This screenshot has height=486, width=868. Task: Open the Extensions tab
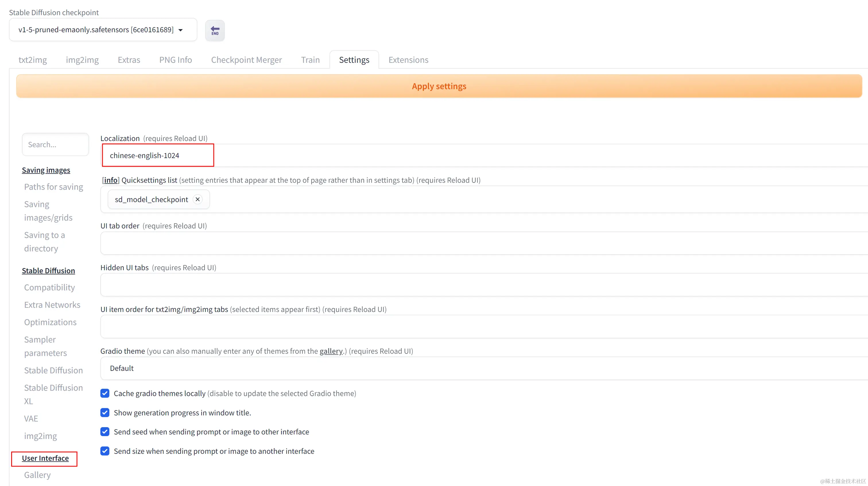coord(408,60)
